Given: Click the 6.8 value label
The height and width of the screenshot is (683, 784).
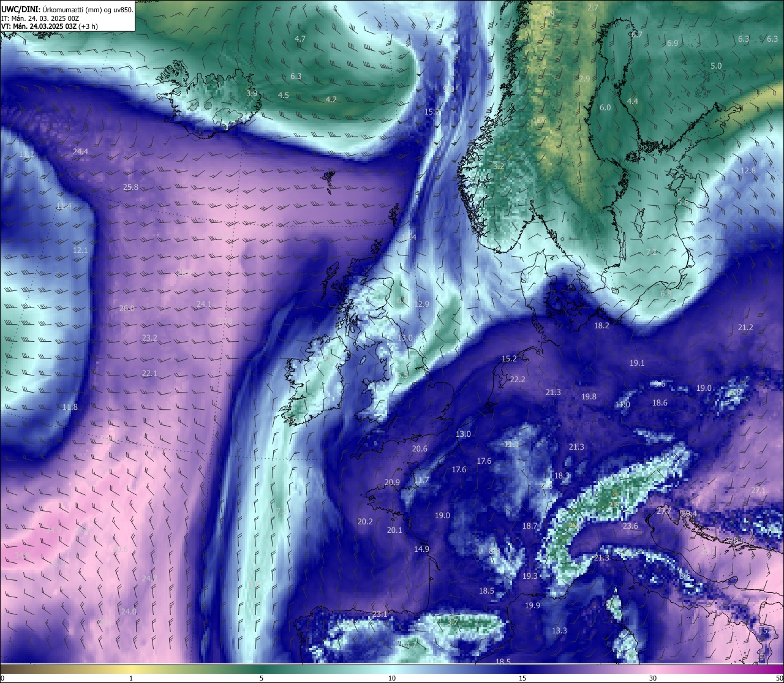Looking at the screenshot, I should (666, 294).
